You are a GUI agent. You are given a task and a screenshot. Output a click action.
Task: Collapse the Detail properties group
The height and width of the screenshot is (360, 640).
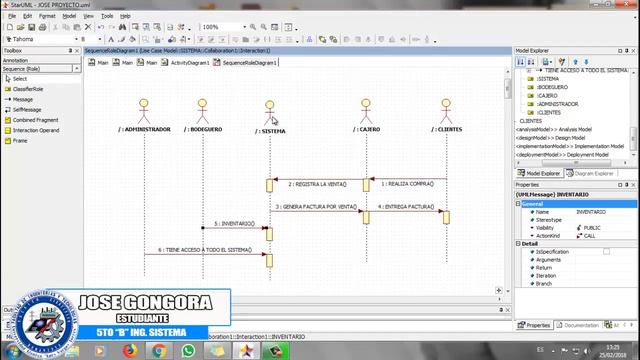518,244
